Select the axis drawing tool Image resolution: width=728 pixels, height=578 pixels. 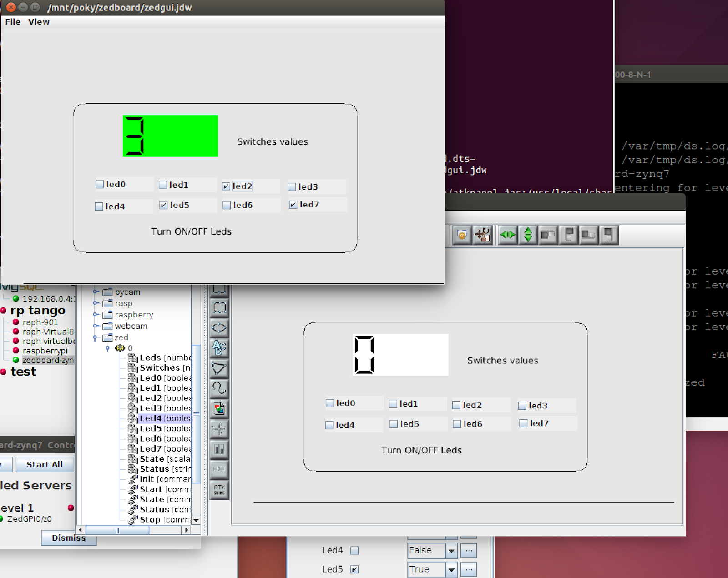click(x=219, y=429)
